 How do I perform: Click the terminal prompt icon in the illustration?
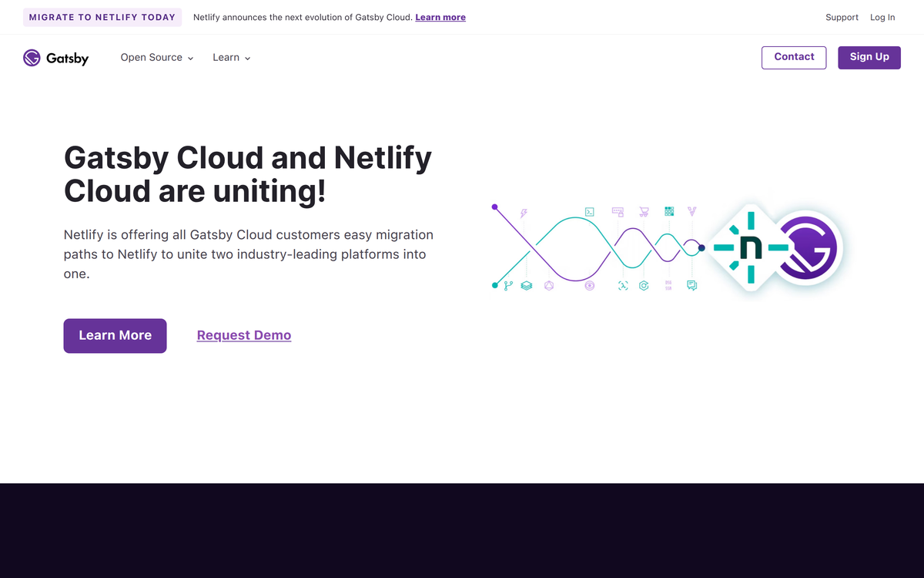point(590,212)
